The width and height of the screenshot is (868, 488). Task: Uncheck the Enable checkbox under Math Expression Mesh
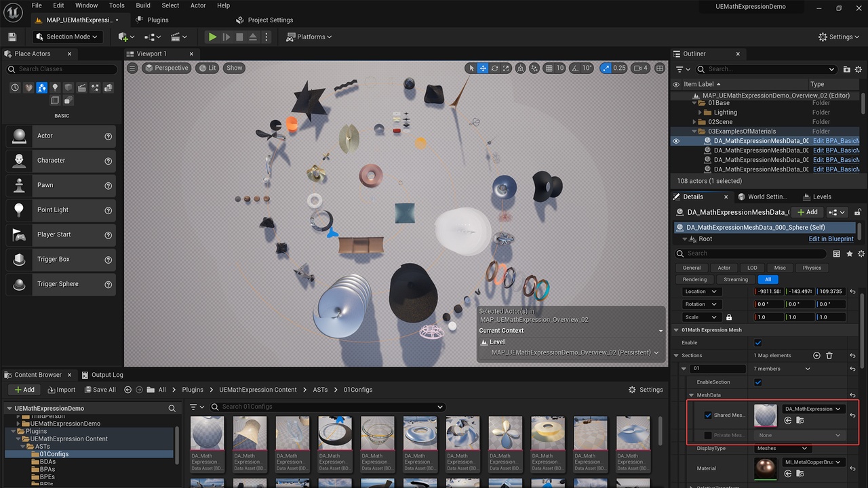758,343
